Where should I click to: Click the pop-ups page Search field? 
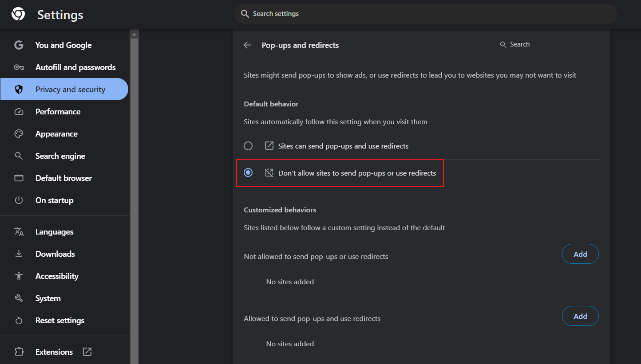pyautogui.click(x=554, y=44)
